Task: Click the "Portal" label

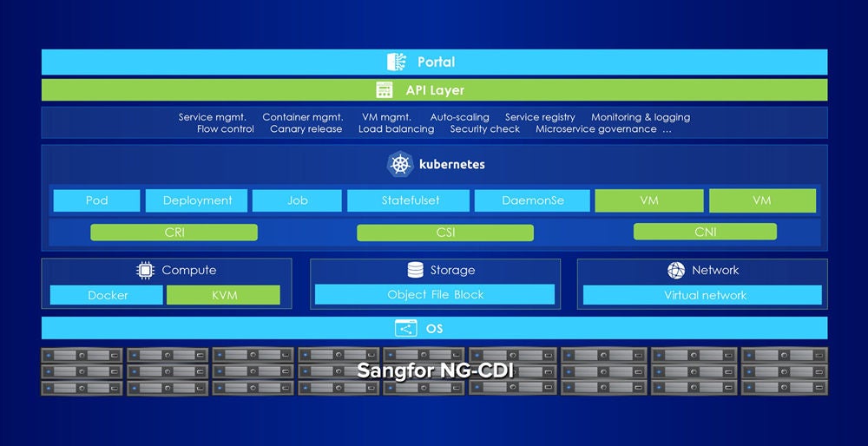Action: [437, 62]
